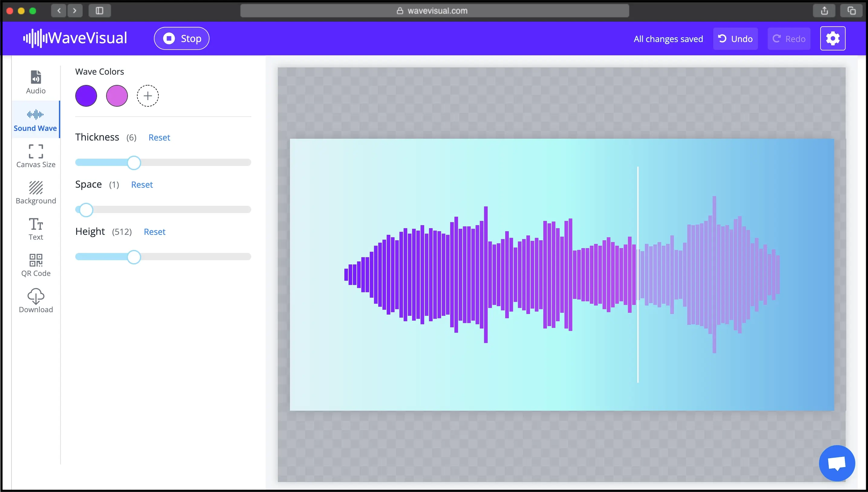Reset the Height value
This screenshot has height=492, width=868.
tap(154, 232)
